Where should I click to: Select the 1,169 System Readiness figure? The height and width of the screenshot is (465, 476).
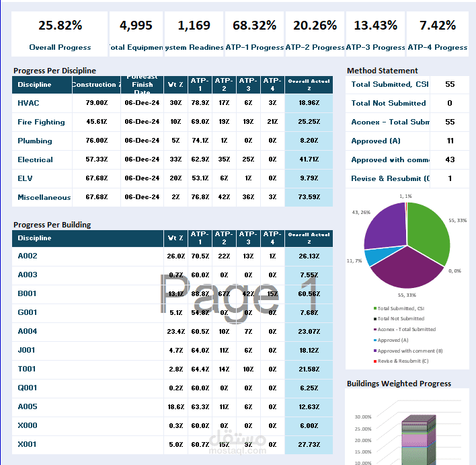point(194,26)
